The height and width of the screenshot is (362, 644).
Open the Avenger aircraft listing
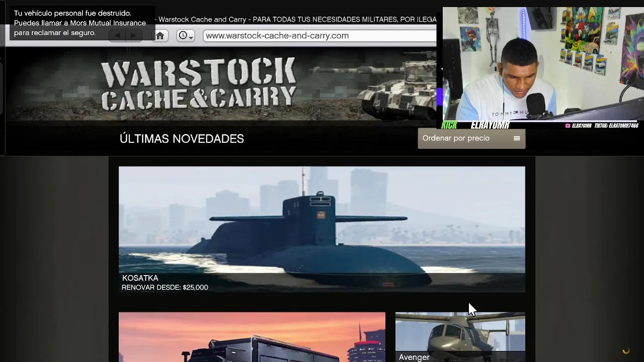(460, 337)
